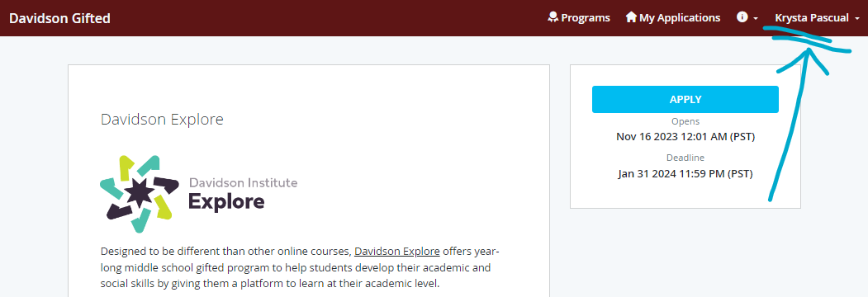
Task: Follow the underlined Davidson Explore link
Action: pos(397,252)
